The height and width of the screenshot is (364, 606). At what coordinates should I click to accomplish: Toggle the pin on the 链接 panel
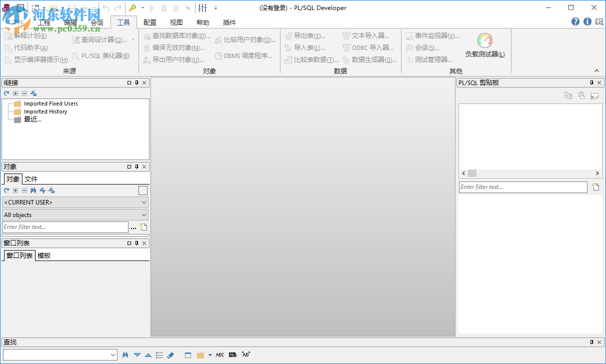136,82
